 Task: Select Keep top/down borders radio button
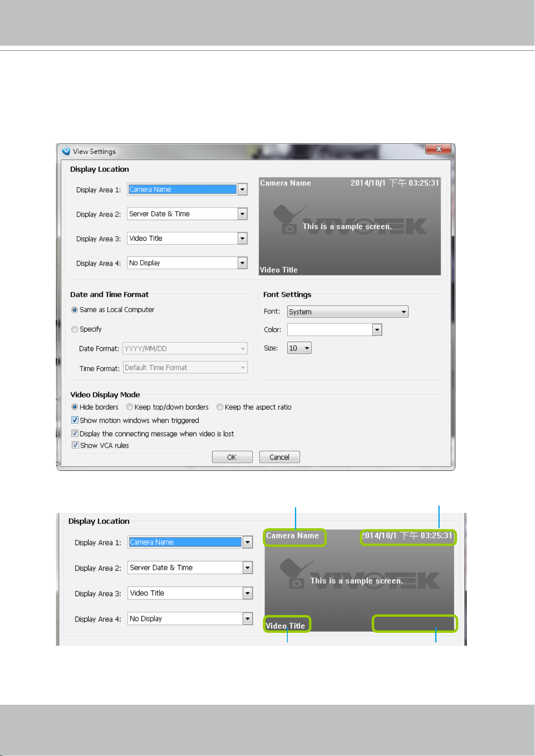point(130,407)
